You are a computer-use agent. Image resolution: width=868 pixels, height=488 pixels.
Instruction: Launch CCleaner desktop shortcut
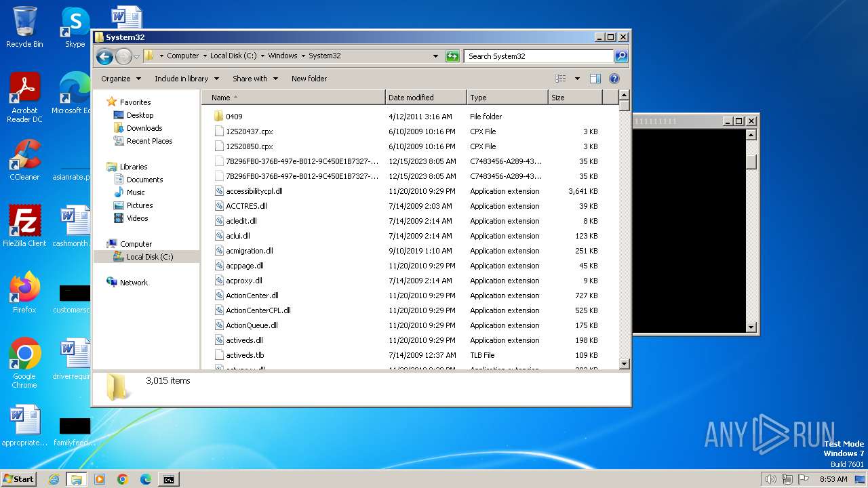click(24, 161)
